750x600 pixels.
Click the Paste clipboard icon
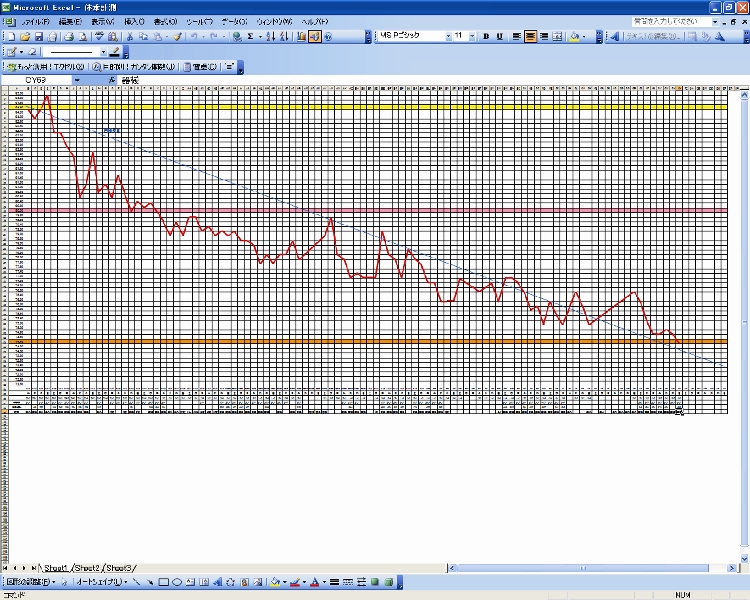click(157, 36)
